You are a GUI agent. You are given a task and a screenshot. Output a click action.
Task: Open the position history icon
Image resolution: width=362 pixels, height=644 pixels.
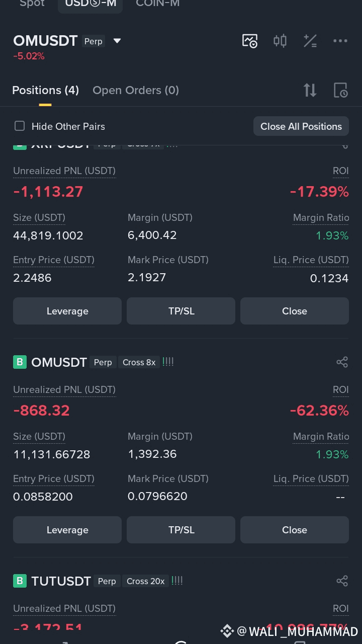tap(340, 90)
